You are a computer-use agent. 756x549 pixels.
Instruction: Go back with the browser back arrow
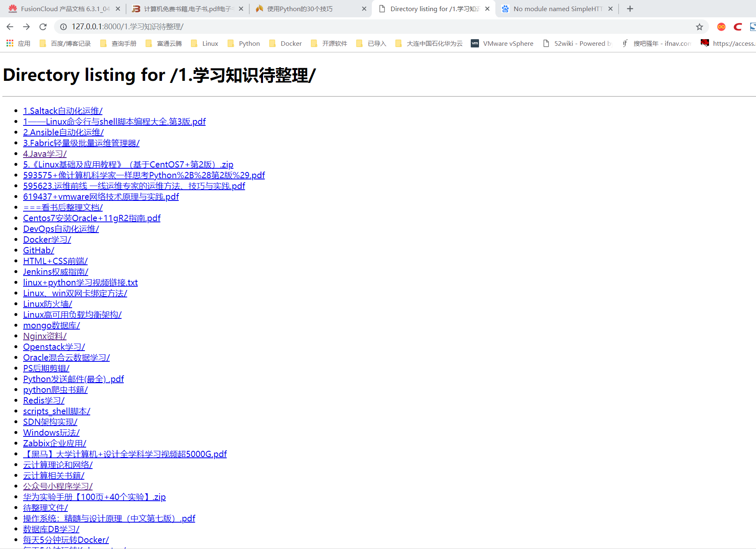(10, 27)
